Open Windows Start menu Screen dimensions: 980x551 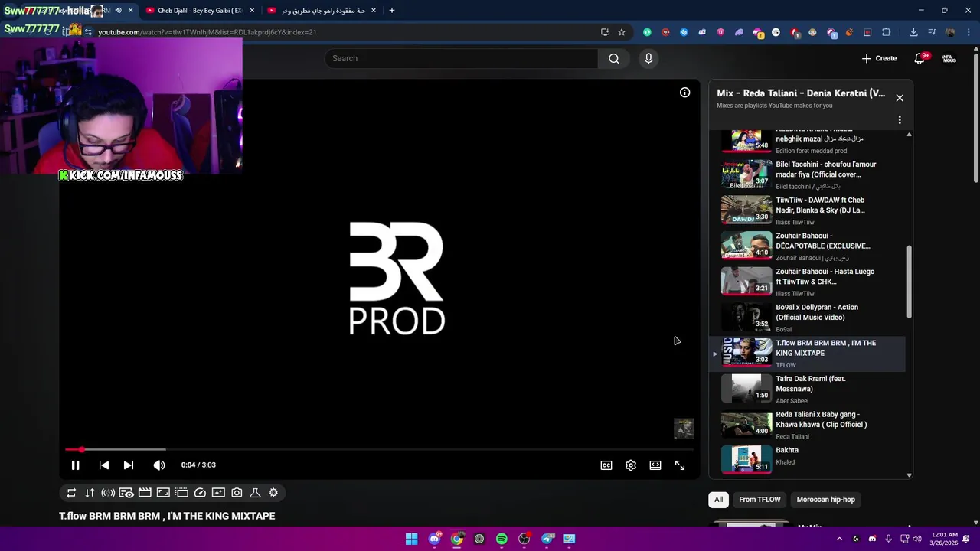[x=411, y=539]
